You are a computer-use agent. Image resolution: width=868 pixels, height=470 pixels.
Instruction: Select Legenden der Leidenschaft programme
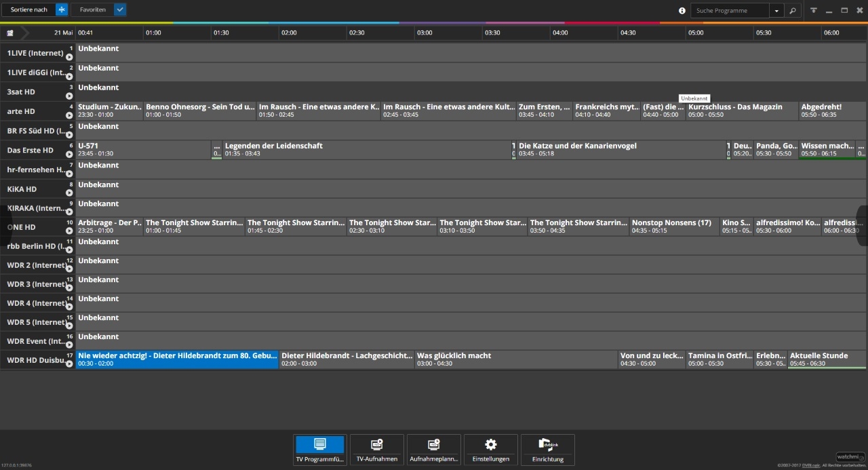click(366, 149)
